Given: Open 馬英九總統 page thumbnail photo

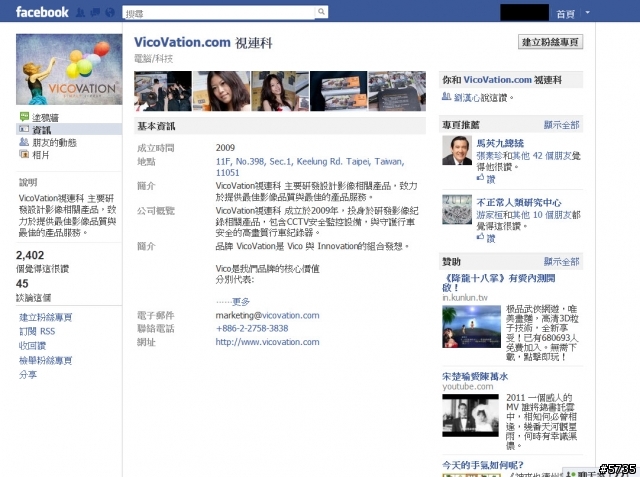Looking at the screenshot, I should pos(457,151).
